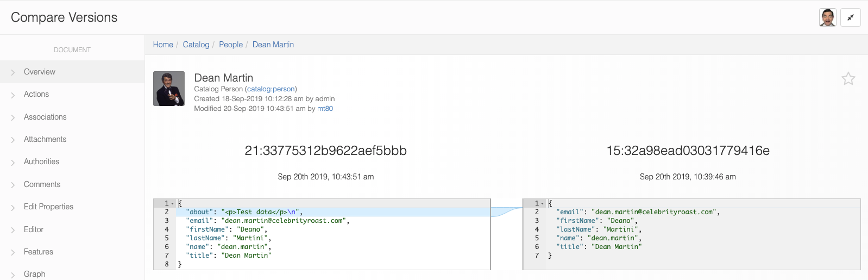The width and height of the screenshot is (868, 280).
Task: Expand the chevron beside Overview
Action: [13, 72]
